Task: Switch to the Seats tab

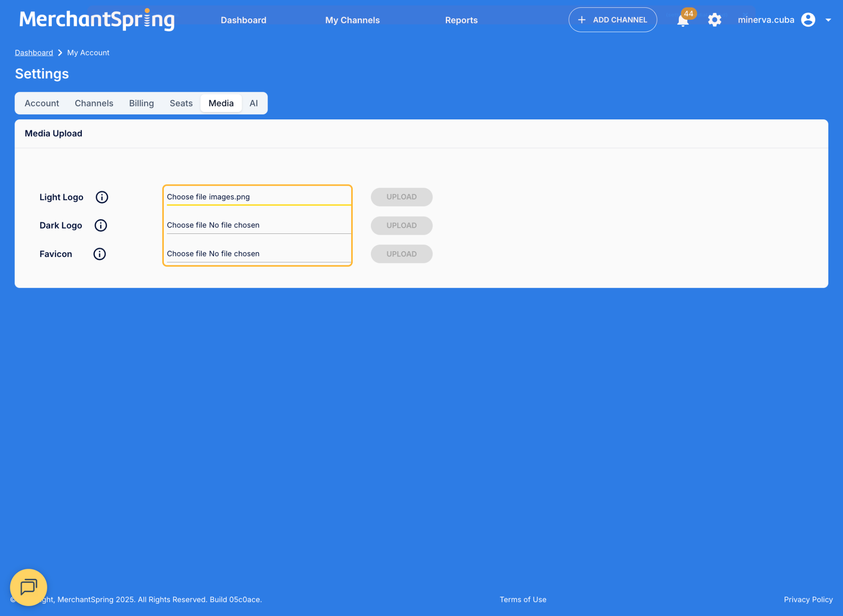Action: point(181,103)
